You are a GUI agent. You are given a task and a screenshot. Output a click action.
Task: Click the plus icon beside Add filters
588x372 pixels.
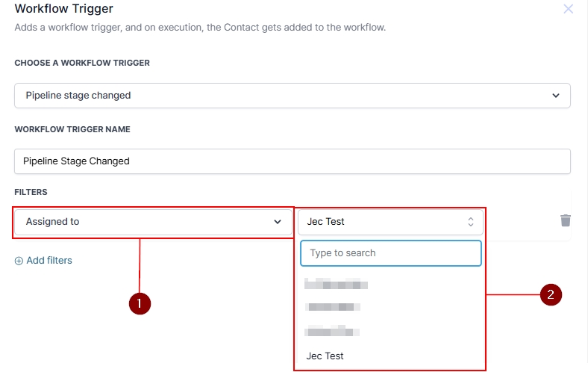19,261
